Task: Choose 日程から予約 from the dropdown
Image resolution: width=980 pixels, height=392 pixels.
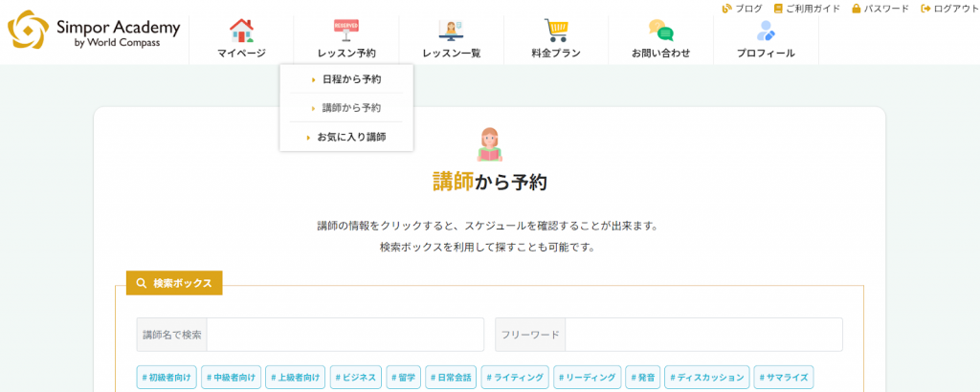Action: tap(350, 79)
